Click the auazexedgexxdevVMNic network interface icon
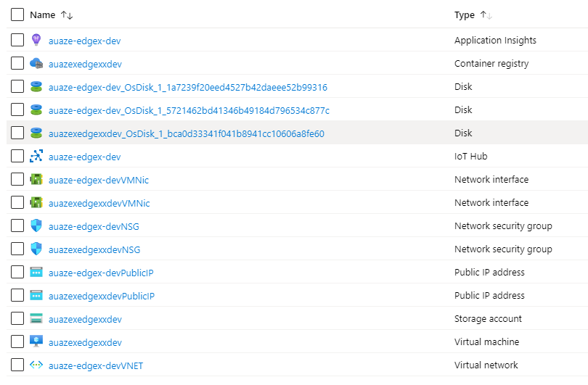The width and height of the screenshot is (588, 385). [36, 202]
